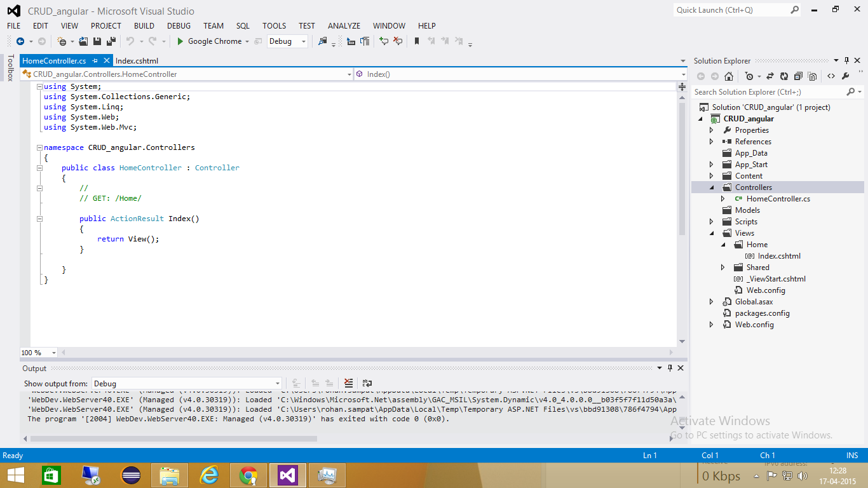Select Index.cshtml file in Solution Explorer
868x488 pixels.
coord(779,256)
